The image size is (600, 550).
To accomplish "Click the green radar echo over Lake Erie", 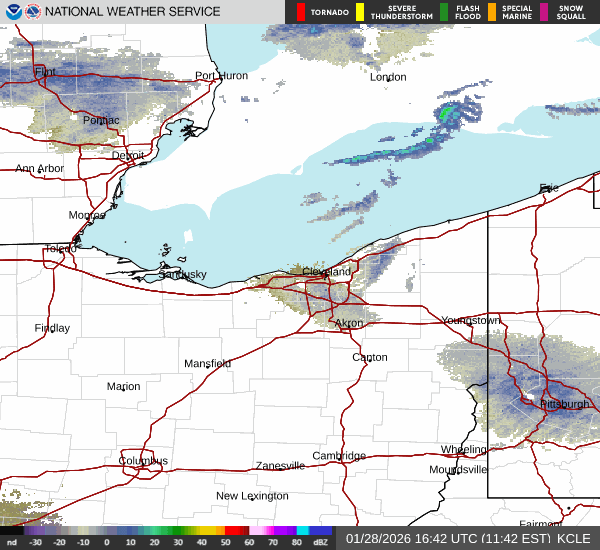I will (x=444, y=115).
